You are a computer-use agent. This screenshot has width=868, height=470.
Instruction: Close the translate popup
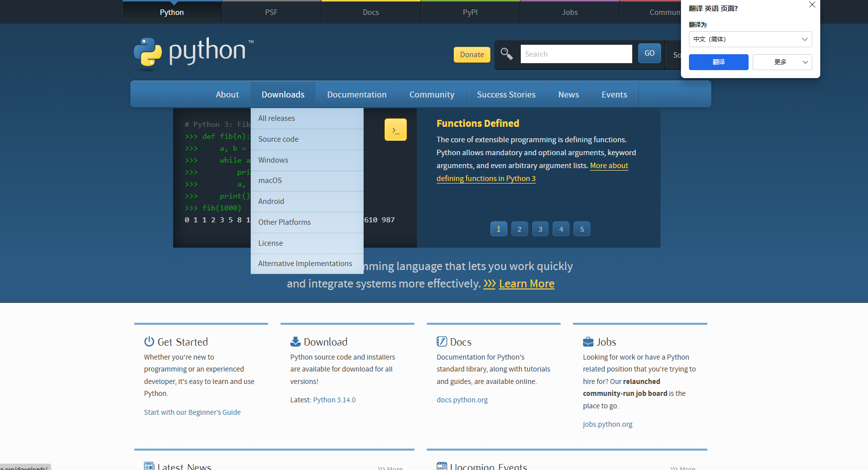[812, 5]
